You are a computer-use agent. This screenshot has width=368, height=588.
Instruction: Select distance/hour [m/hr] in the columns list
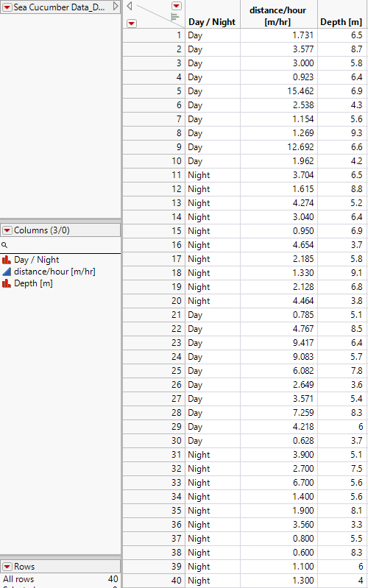54,272
